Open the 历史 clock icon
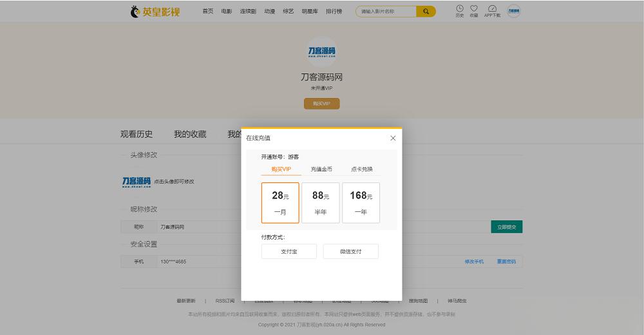The width and height of the screenshot is (644, 335). coord(460,11)
